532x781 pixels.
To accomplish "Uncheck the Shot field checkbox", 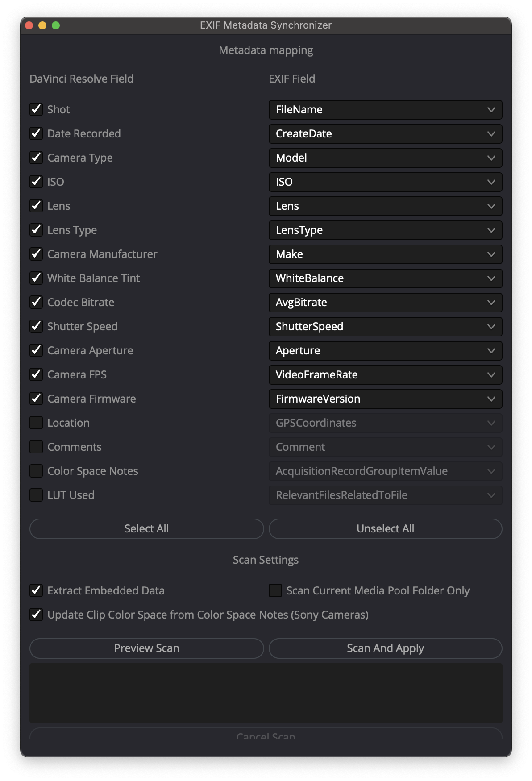I will tap(36, 109).
